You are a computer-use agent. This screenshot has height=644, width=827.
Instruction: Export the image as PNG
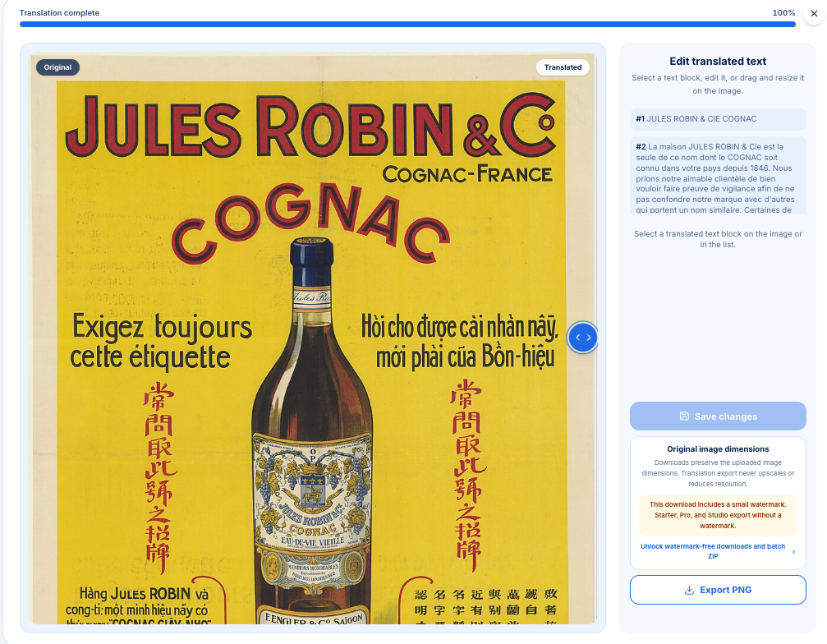(x=718, y=590)
